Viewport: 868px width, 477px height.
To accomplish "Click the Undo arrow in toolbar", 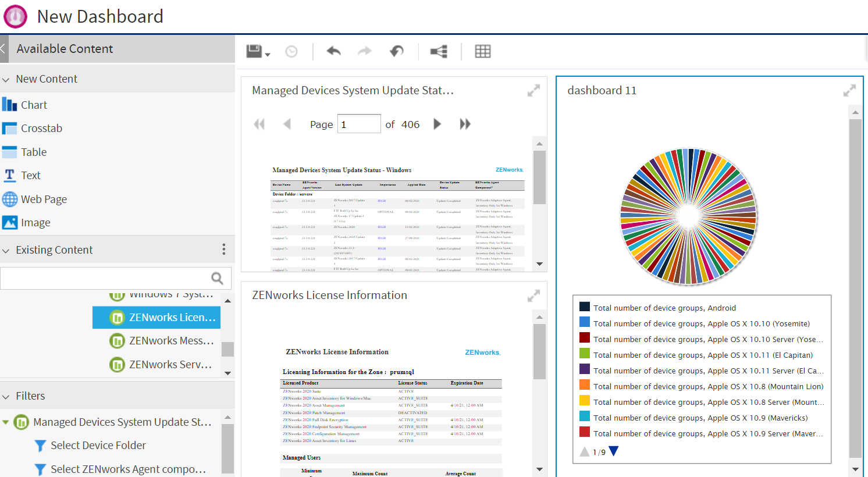I will tap(333, 52).
